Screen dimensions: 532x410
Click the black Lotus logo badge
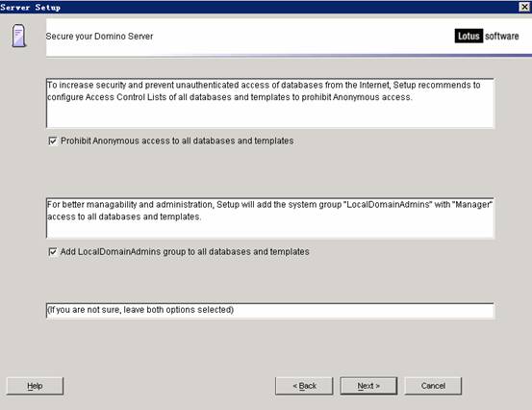pos(469,36)
